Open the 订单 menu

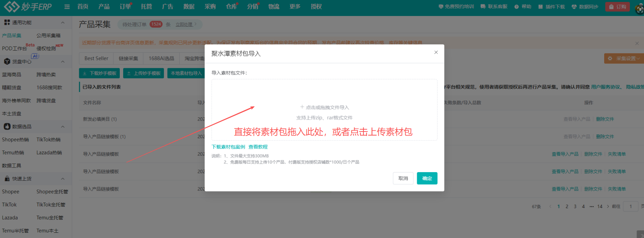pyautogui.click(x=125, y=7)
